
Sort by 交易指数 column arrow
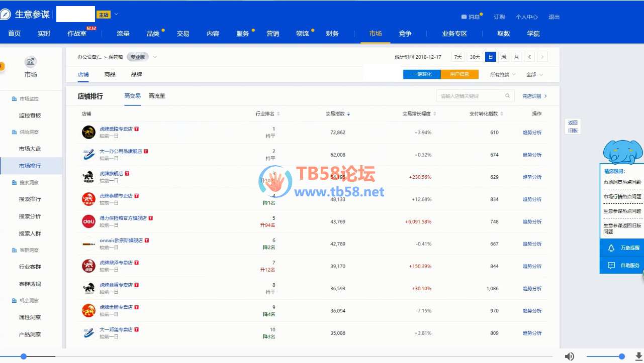pos(348,114)
